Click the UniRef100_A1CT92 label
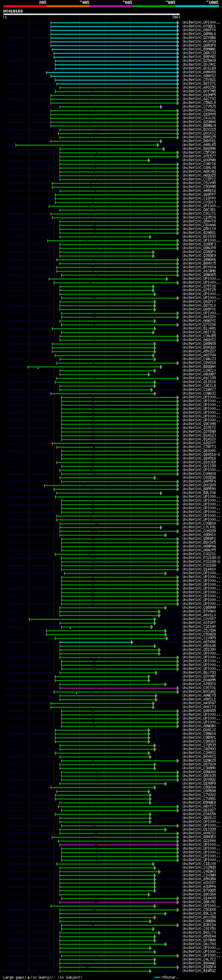Image resolution: width=222 pixels, height=980 pixels. click(199, 99)
